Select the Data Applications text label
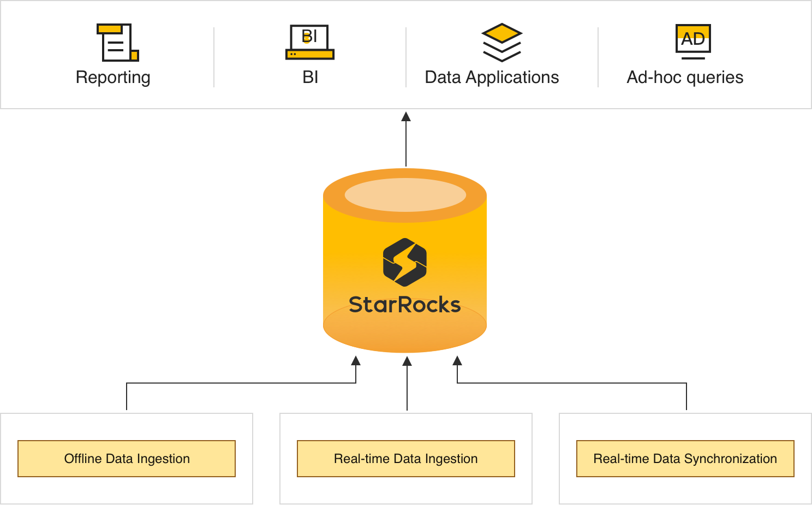Viewport: 812px width, 522px height. pyautogui.click(x=492, y=78)
